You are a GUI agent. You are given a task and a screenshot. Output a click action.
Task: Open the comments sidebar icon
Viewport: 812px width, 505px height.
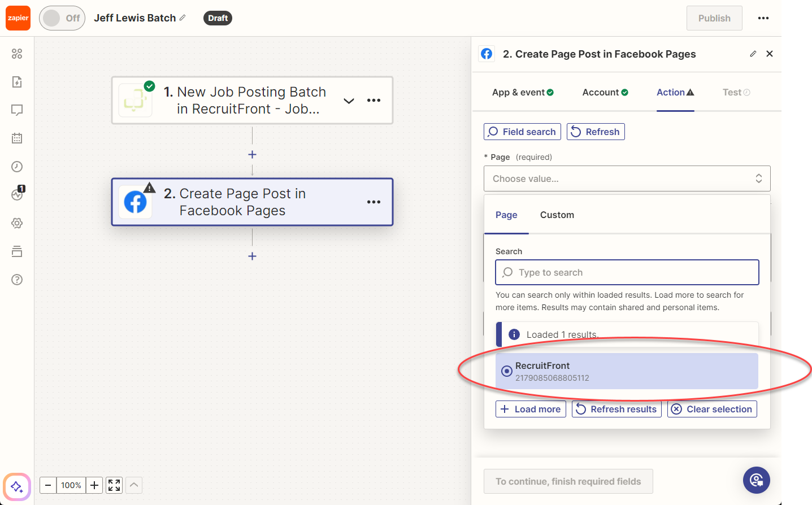coord(17,110)
